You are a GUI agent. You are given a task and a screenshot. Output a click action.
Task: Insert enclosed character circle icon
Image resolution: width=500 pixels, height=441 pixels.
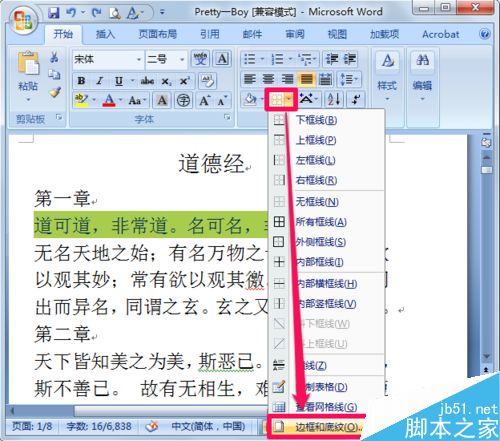pos(183,100)
